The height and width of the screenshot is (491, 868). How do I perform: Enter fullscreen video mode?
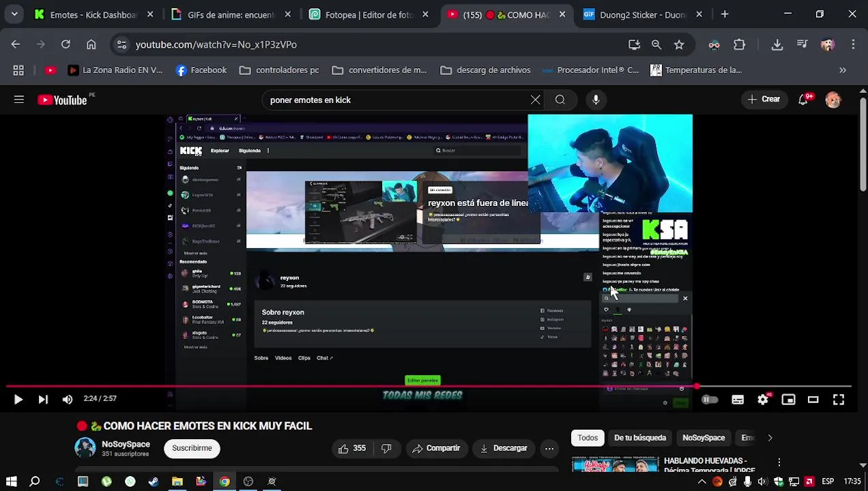(x=839, y=400)
